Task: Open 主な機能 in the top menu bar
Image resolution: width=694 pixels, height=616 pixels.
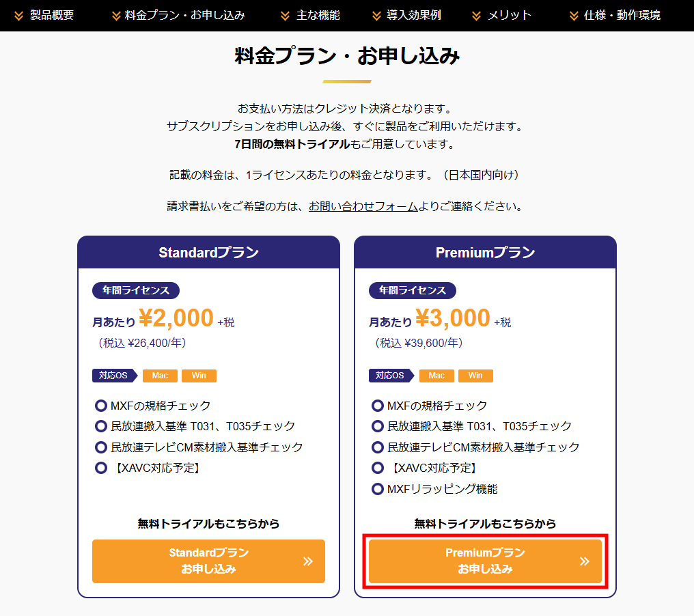Action: pos(318,15)
